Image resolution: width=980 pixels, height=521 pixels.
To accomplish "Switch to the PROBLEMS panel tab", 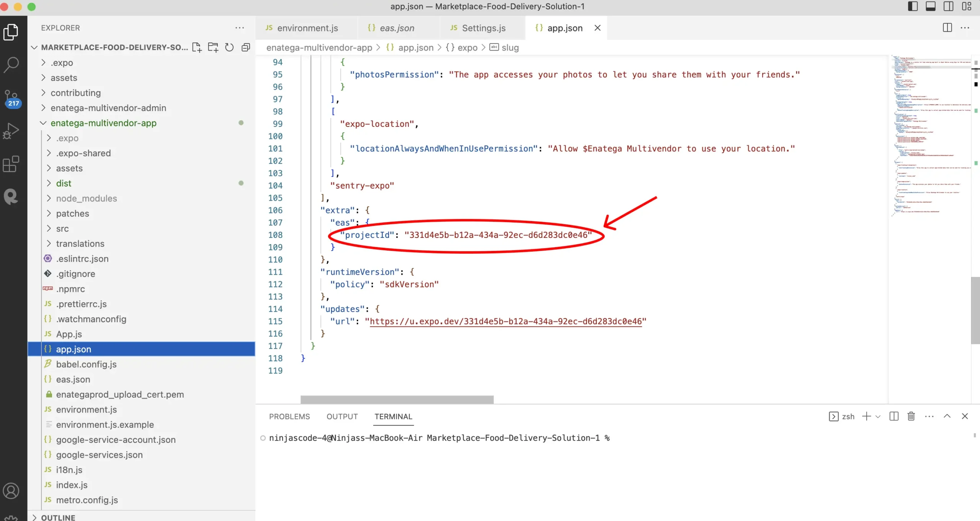I will (289, 416).
